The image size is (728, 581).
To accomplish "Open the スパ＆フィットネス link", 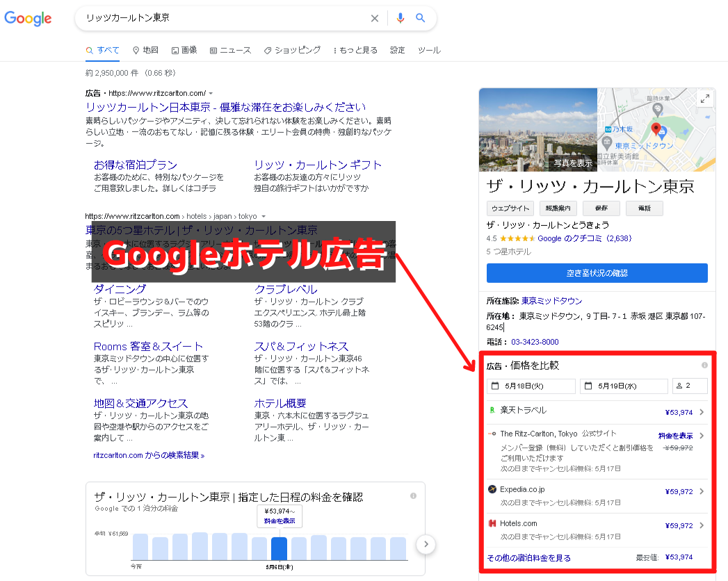I will [x=301, y=346].
